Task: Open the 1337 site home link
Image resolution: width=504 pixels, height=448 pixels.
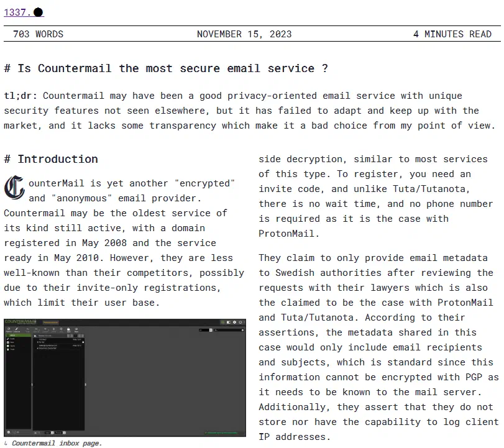Action: pyautogui.click(x=24, y=12)
